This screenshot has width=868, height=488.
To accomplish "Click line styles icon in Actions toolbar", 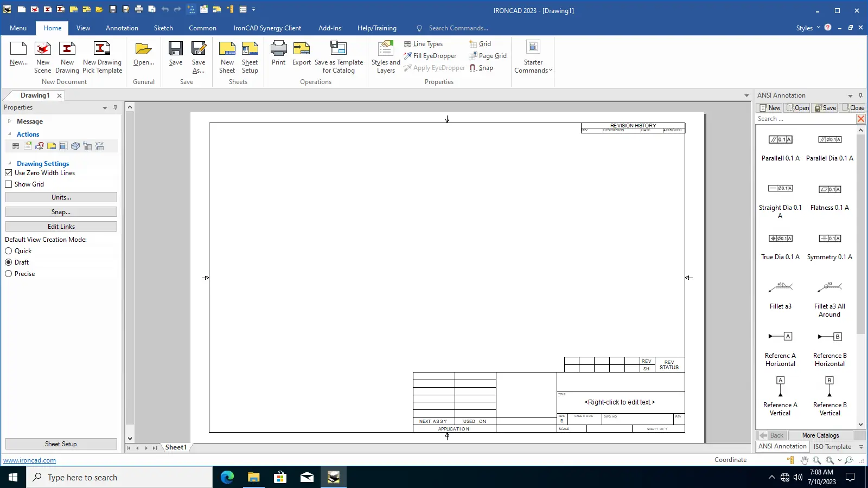I will [16, 146].
